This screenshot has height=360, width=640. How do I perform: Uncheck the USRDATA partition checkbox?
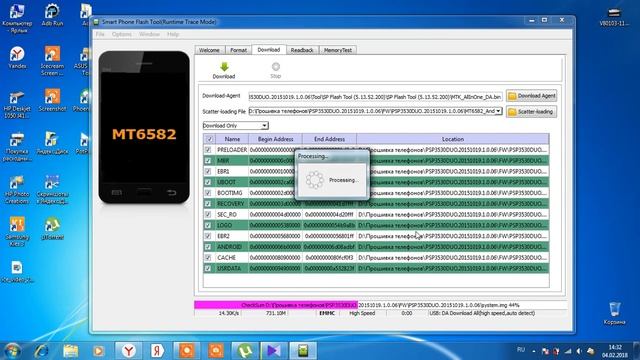point(208,269)
